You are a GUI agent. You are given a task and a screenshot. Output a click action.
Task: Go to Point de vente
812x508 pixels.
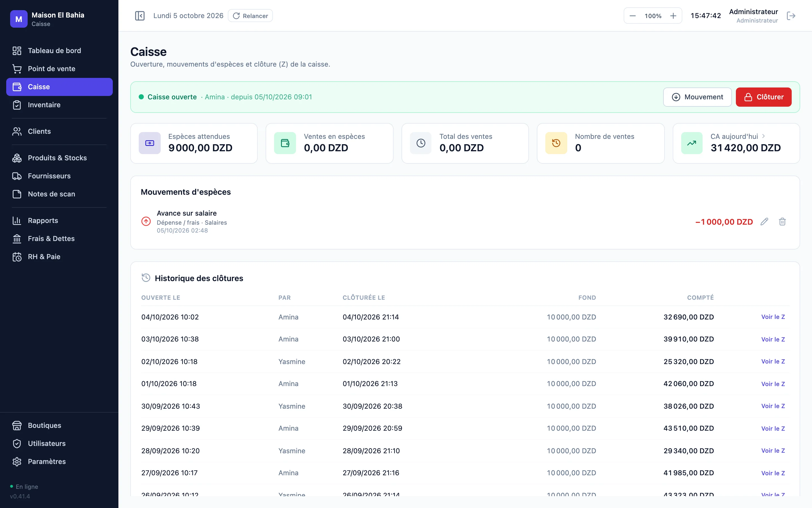(59, 69)
